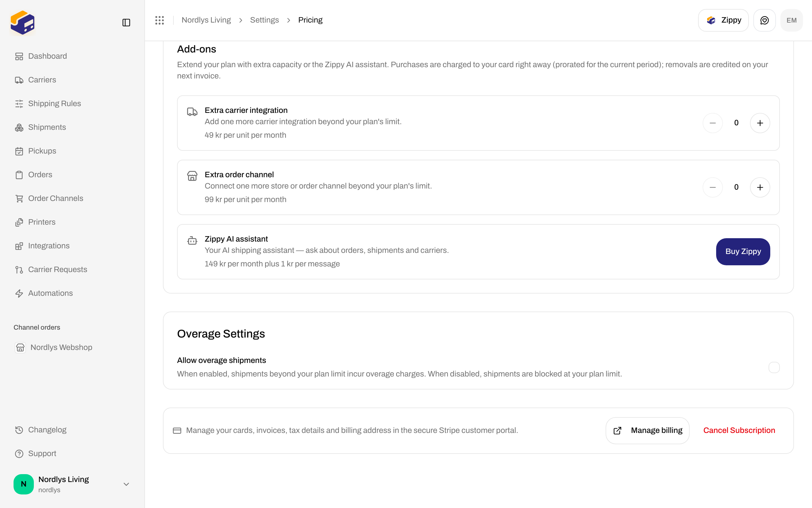
Task: Click the 'Add-ons' heading
Action: [196, 49]
